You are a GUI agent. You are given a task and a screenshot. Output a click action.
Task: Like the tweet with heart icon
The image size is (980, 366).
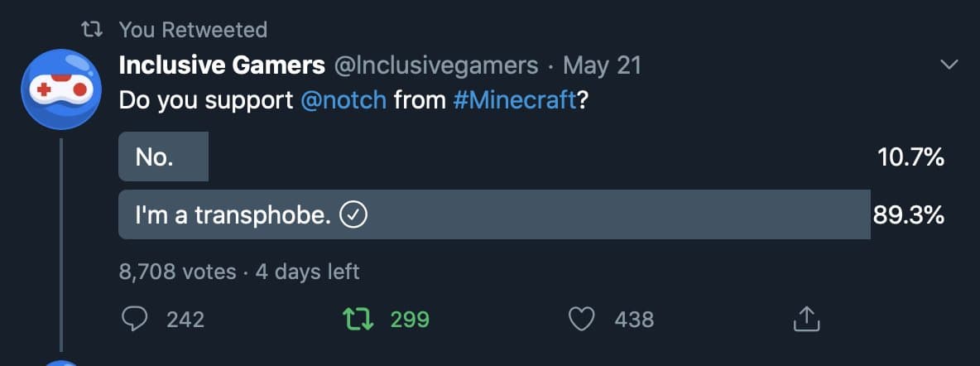[583, 319]
